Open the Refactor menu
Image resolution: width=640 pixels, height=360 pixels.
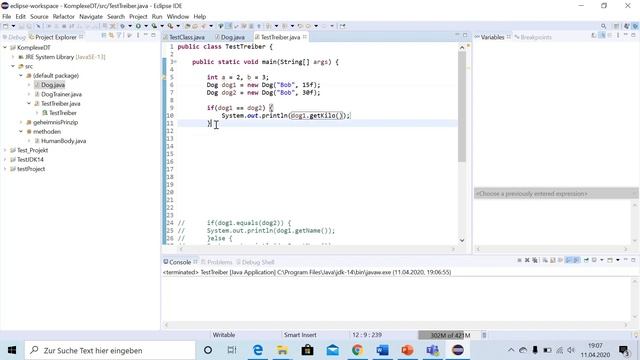click(x=64, y=17)
